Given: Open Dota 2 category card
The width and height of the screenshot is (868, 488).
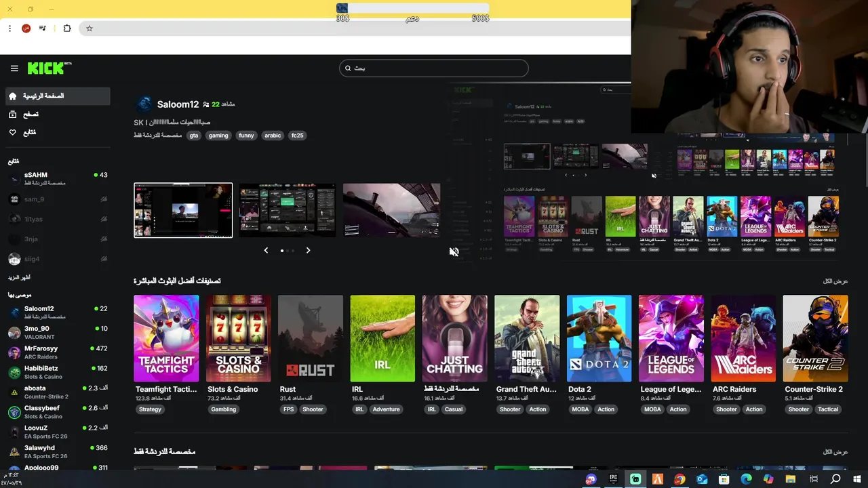Looking at the screenshot, I should click(599, 338).
